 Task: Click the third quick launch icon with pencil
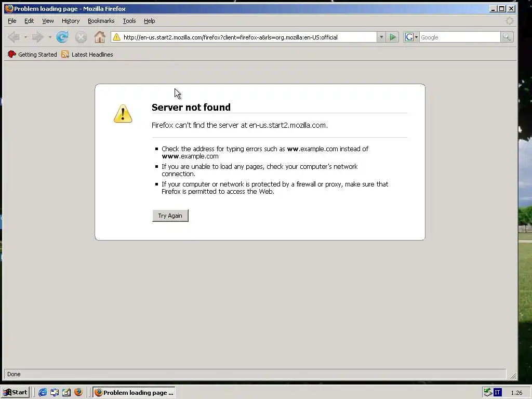click(x=66, y=392)
